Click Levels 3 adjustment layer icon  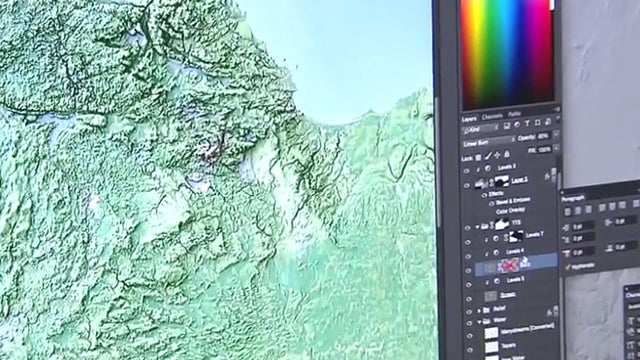tap(488, 168)
